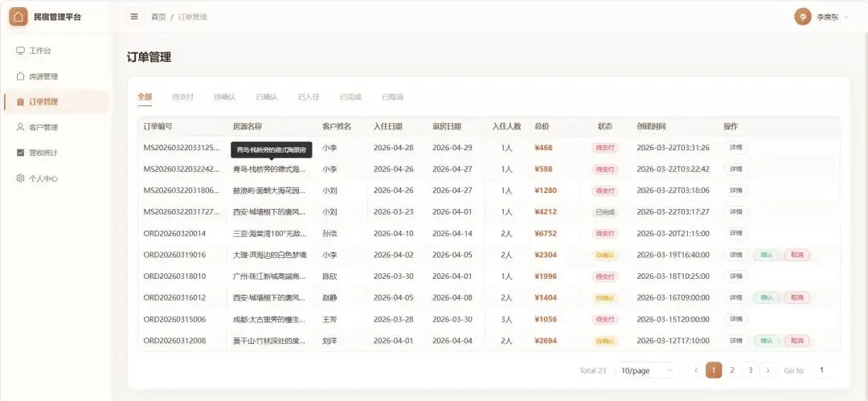Go to the previous page arrow
The height and width of the screenshot is (401, 868).
click(x=696, y=370)
